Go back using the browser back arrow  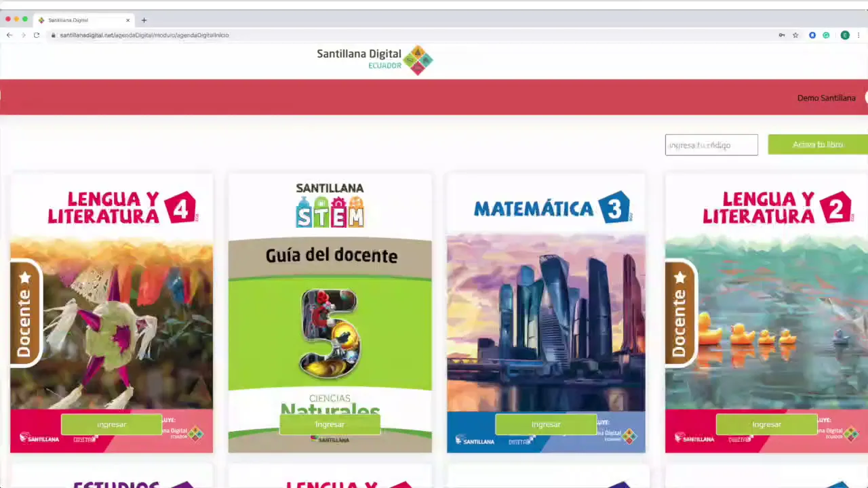click(x=9, y=35)
